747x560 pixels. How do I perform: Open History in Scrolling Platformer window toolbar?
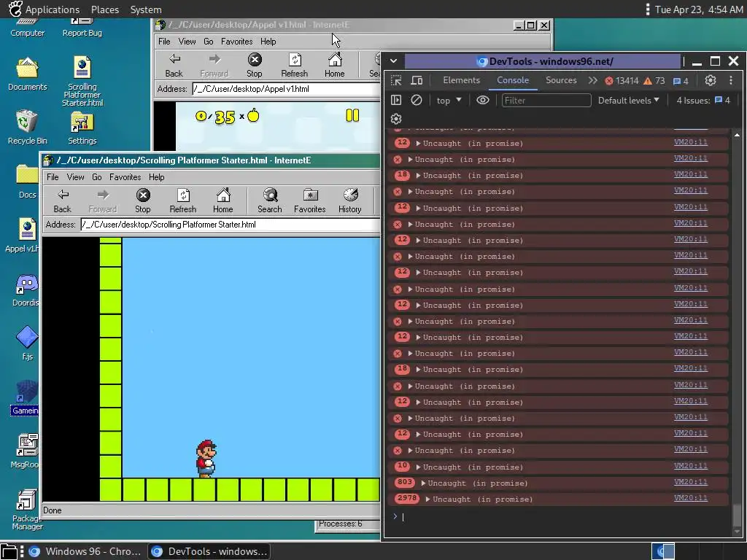coord(350,201)
